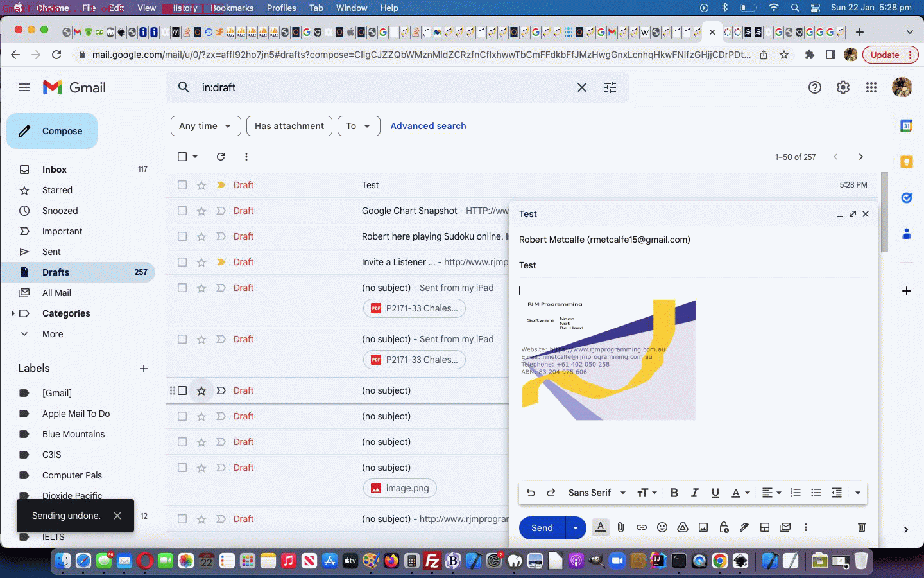Open Chrome Update button
Screen dimensions: 924x578
coord(891,55)
